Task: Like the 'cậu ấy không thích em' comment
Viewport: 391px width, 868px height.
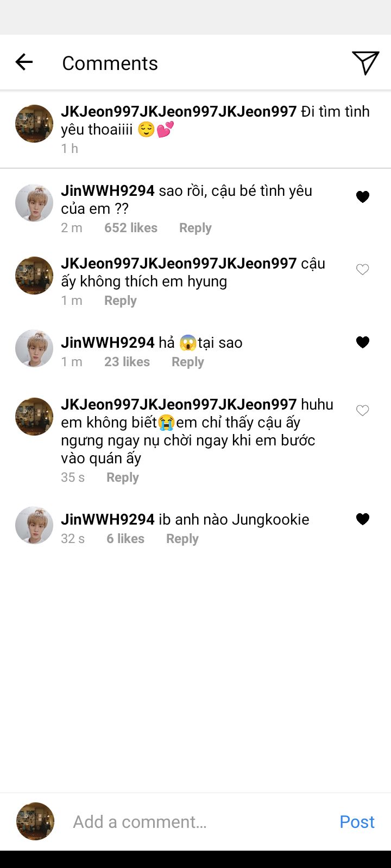Action: pos(363,270)
